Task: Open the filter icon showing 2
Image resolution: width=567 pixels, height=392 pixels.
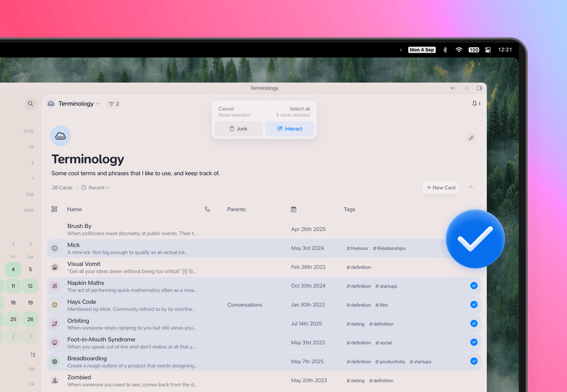Action: pos(113,104)
